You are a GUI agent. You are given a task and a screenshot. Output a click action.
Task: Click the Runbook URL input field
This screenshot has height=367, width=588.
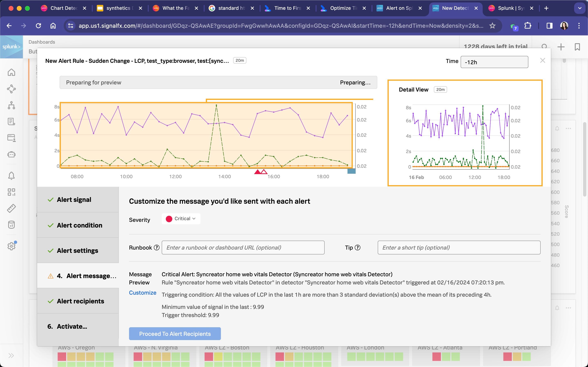click(243, 248)
